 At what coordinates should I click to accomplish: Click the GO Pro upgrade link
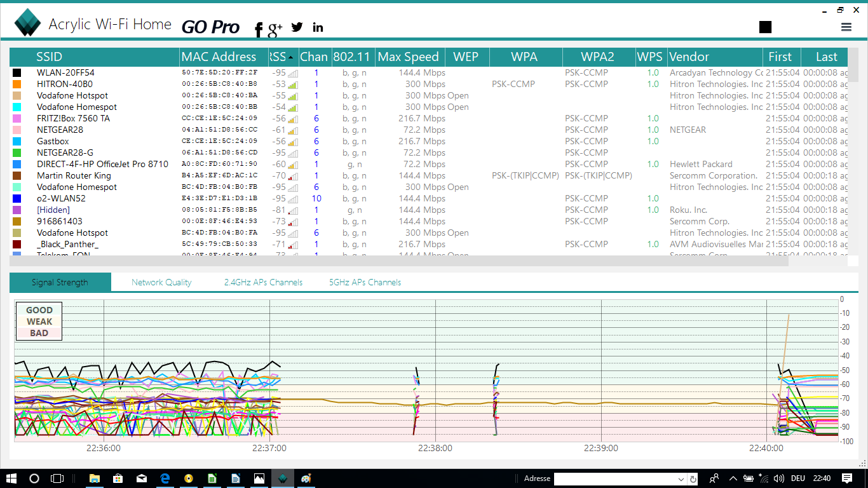[x=210, y=27]
